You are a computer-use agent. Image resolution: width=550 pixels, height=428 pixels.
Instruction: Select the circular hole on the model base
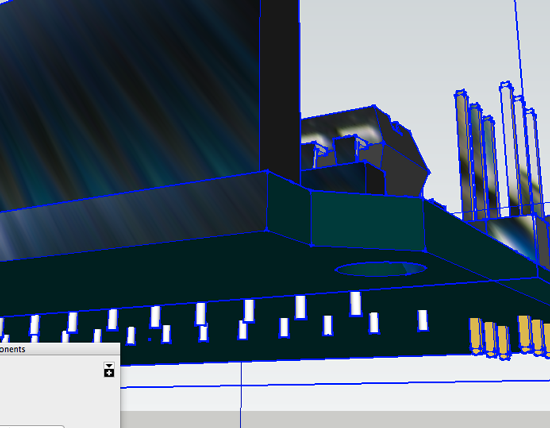click(381, 269)
